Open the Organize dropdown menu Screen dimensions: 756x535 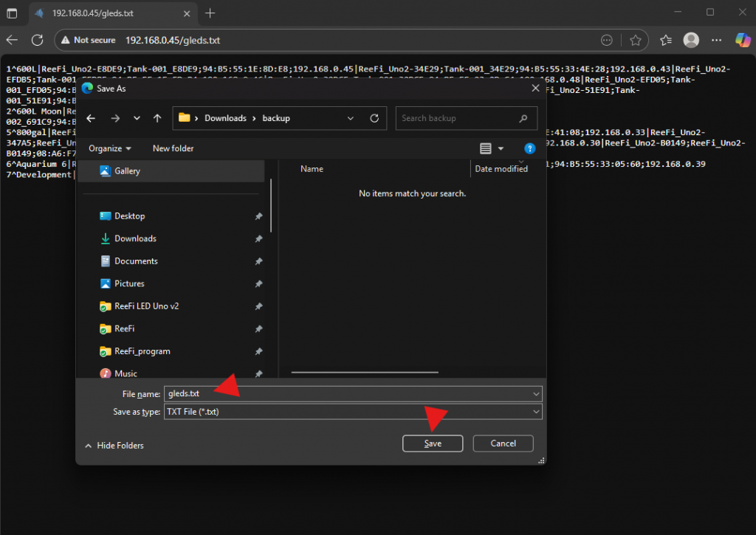click(x=110, y=148)
